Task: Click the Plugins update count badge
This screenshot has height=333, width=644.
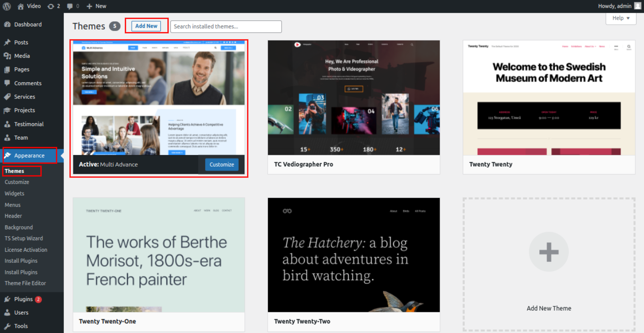Action: pos(38,300)
